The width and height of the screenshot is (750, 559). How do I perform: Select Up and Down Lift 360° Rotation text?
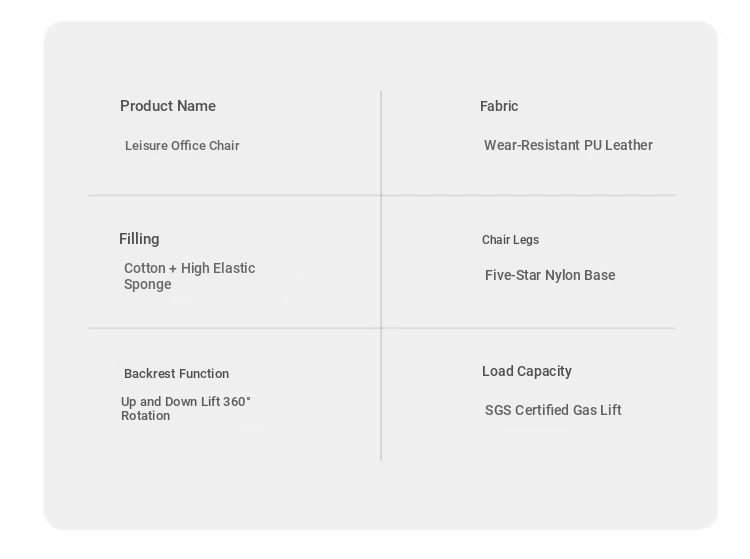click(186, 408)
